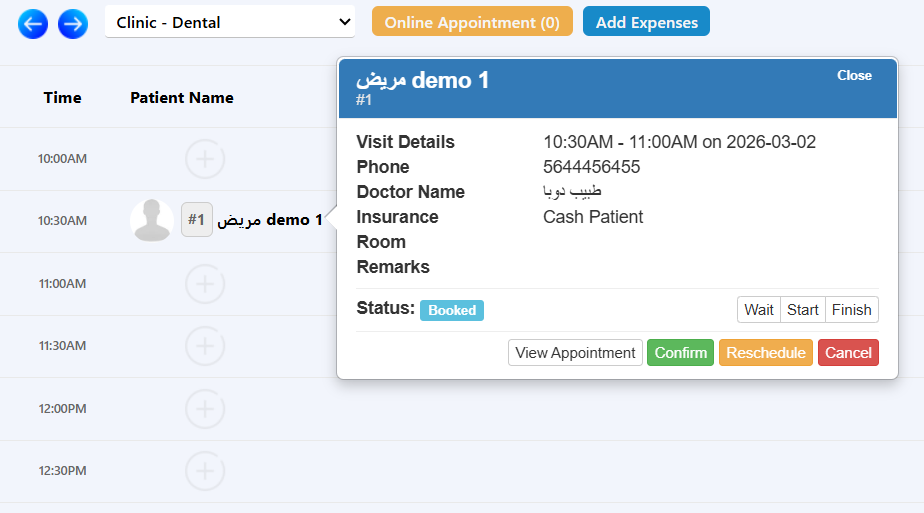This screenshot has height=513, width=924.
Task: Click the patient avatar at 10:30AM
Action: click(152, 220)
